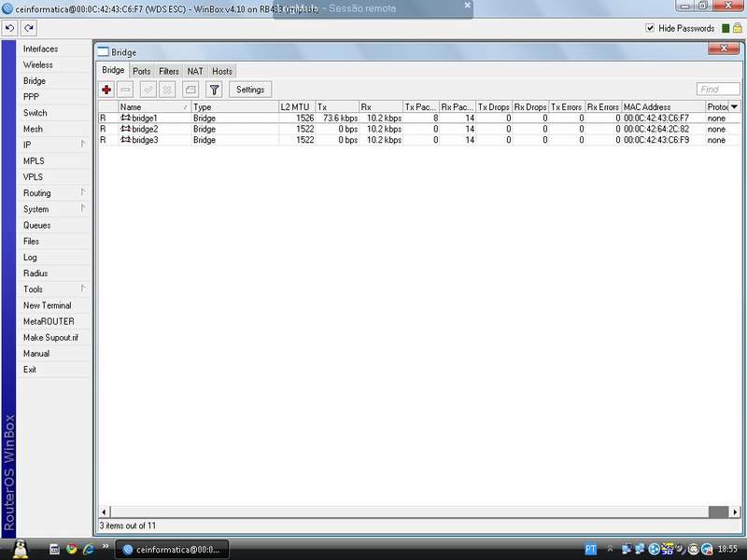Select the bridge3 row
Image resolution: width=747 pixels, height=560 pixels.
click(419, 140)
